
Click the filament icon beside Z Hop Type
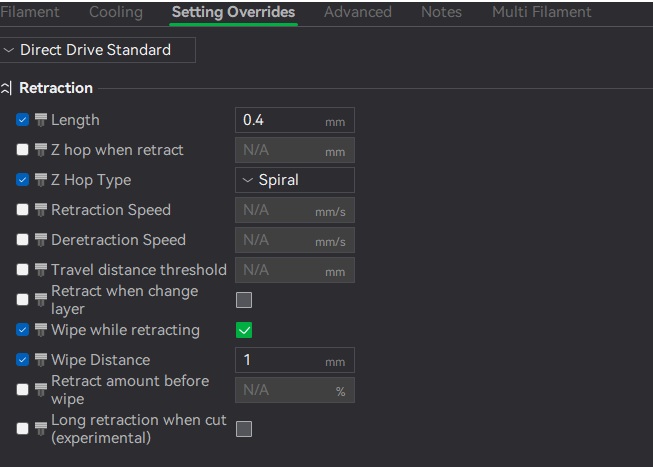[x=41, y=180]
